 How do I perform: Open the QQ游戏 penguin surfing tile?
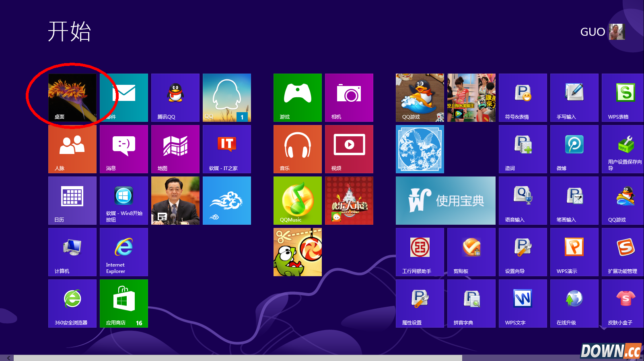pyautogui.click(x=420, y=98)
